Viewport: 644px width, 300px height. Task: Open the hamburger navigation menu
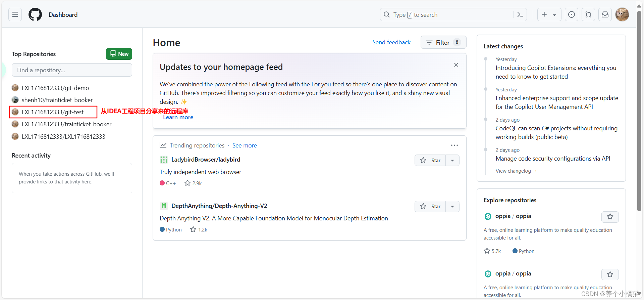15,14
